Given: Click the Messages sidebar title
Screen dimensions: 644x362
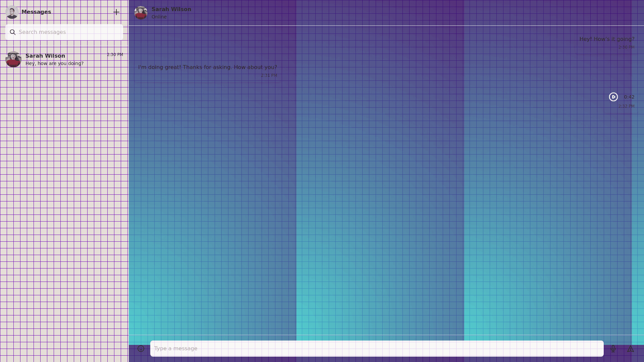Looking at the screenshot, I should [36, 12].
